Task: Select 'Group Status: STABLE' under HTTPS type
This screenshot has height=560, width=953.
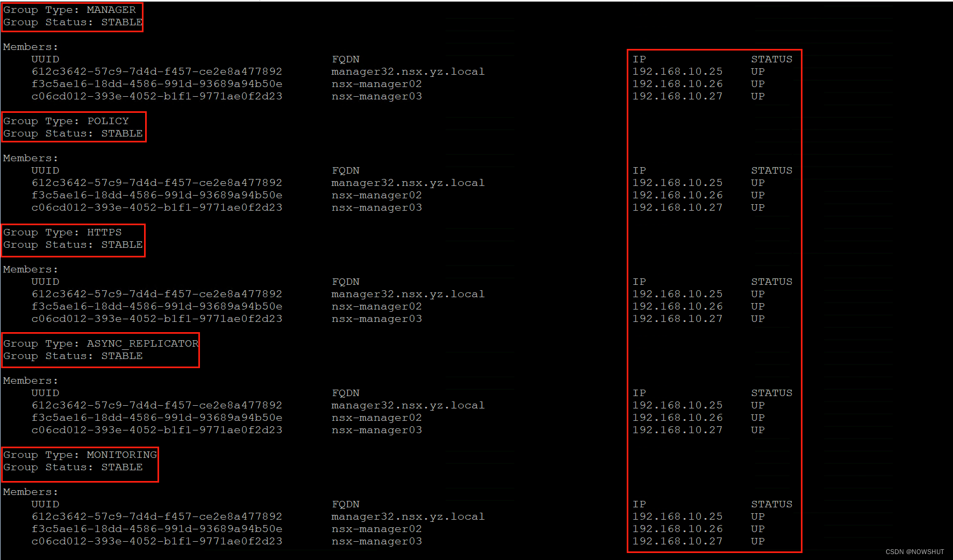Action: point(73,245)
